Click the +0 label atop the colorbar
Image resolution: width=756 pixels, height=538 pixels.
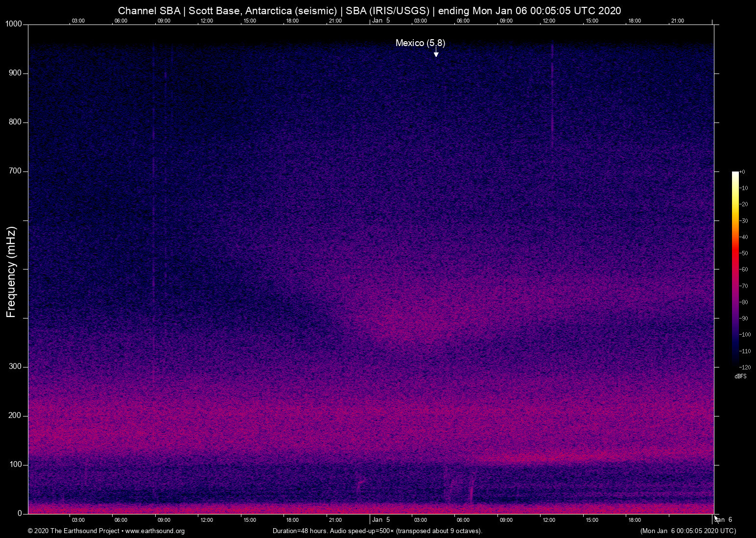point(742,171)
